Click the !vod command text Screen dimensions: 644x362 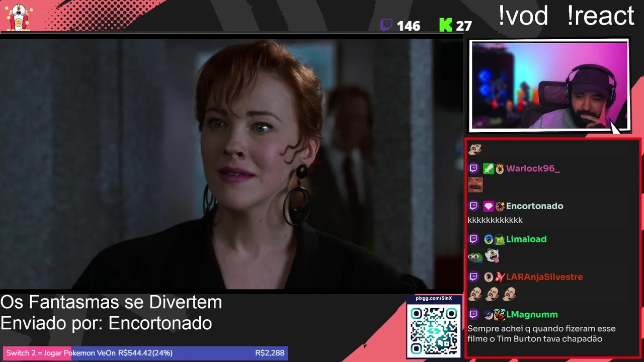523,16
